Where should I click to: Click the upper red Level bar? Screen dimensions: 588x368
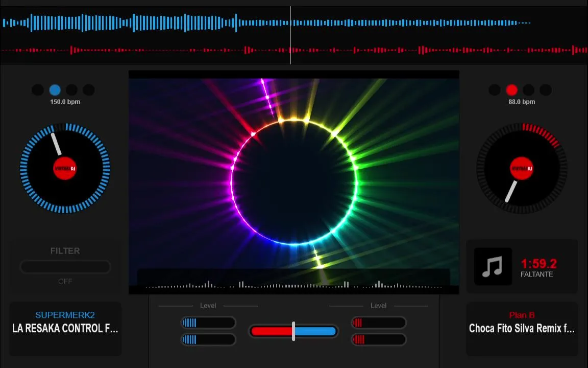[379, 323]
